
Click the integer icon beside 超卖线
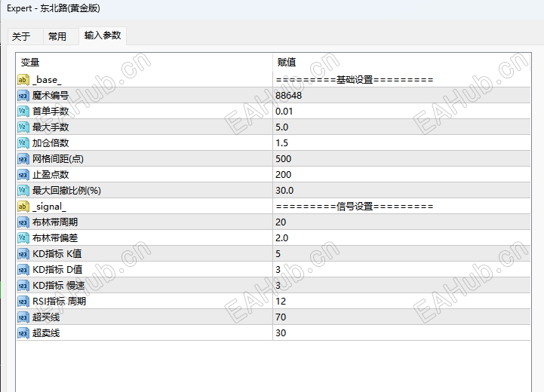pyautogui.click(x=23, y=333)
